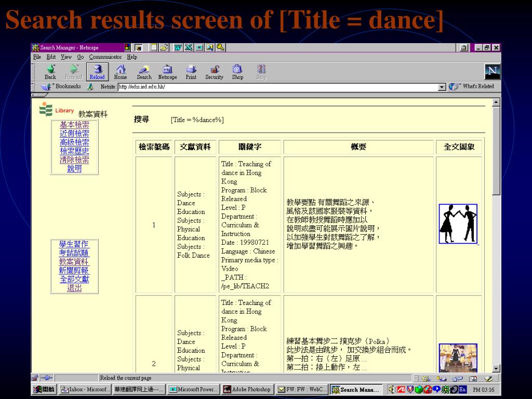
Task: Open the Communicator menu
Action: (105, 57)
